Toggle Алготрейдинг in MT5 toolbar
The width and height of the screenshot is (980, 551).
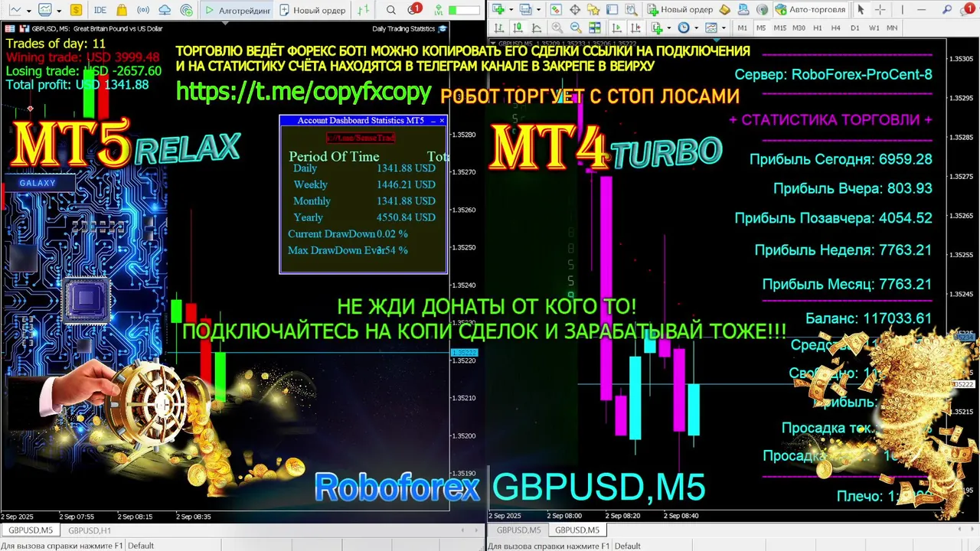click(237, 10)
